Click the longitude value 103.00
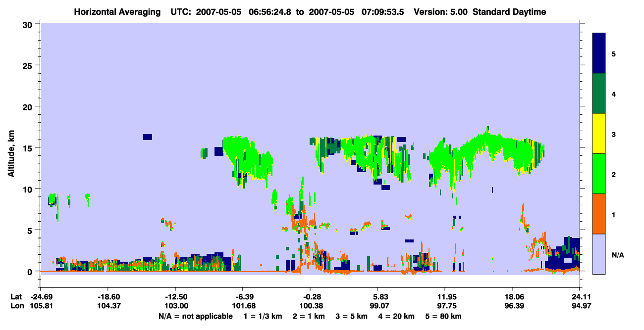Screen dimensions: 644x330 point(176,306)
